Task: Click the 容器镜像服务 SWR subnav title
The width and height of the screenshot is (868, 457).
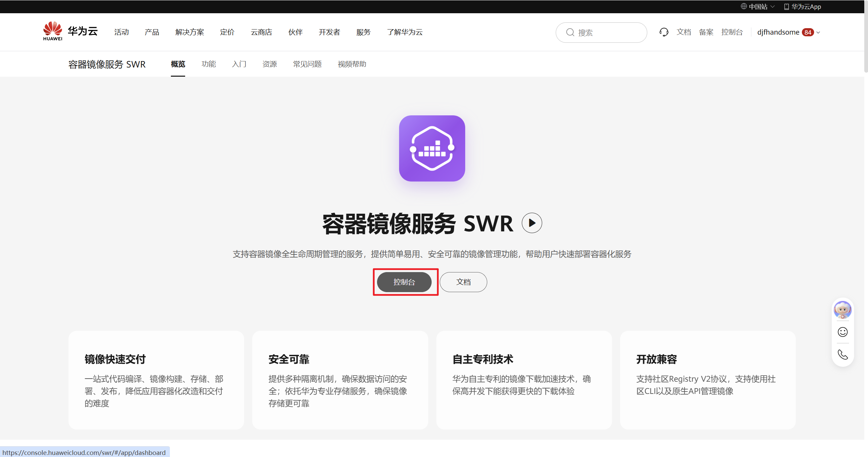Action: 107,64
